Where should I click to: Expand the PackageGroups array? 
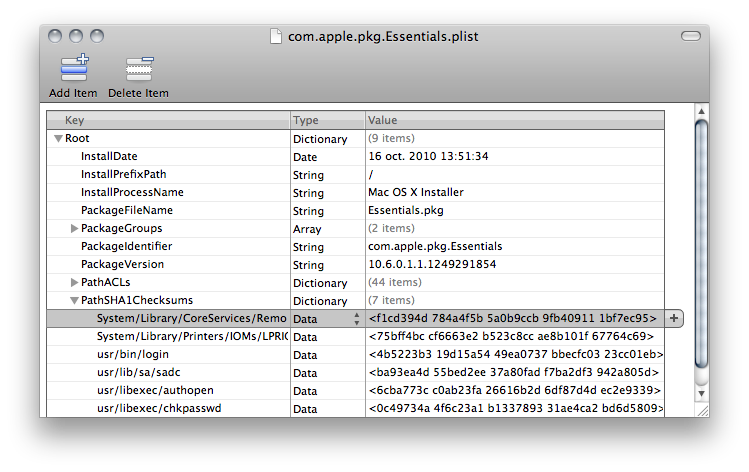[x=74, y=229]
